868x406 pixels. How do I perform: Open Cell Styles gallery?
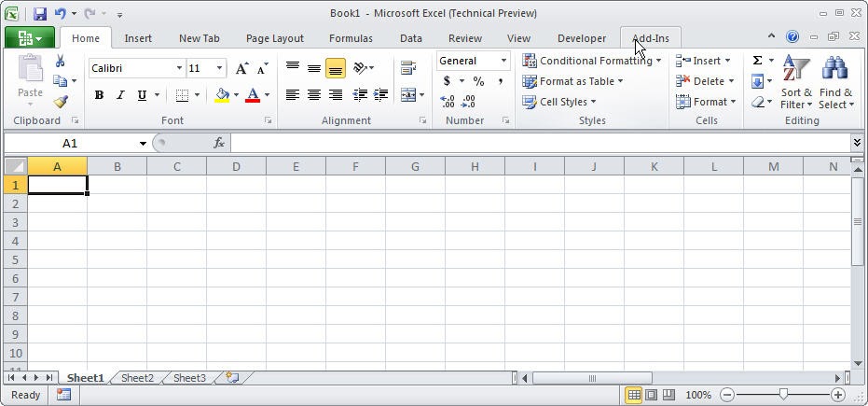(x=559, y=102)
